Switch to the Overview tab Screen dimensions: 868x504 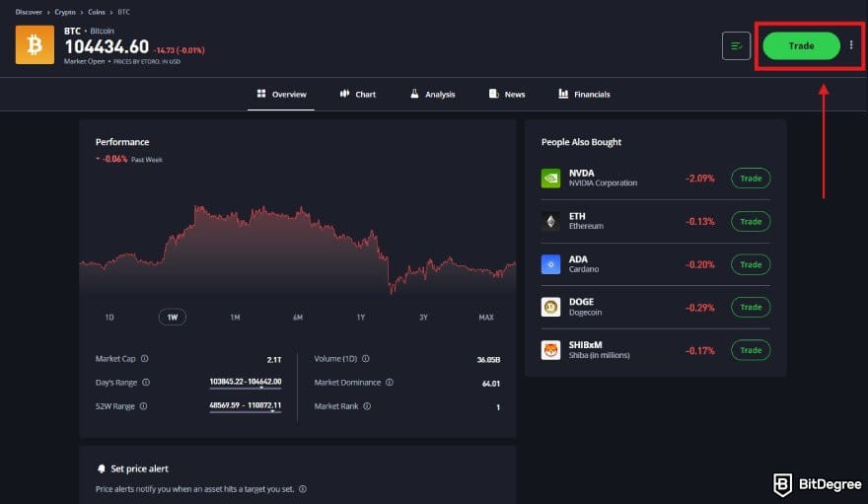tap(281, 94)
